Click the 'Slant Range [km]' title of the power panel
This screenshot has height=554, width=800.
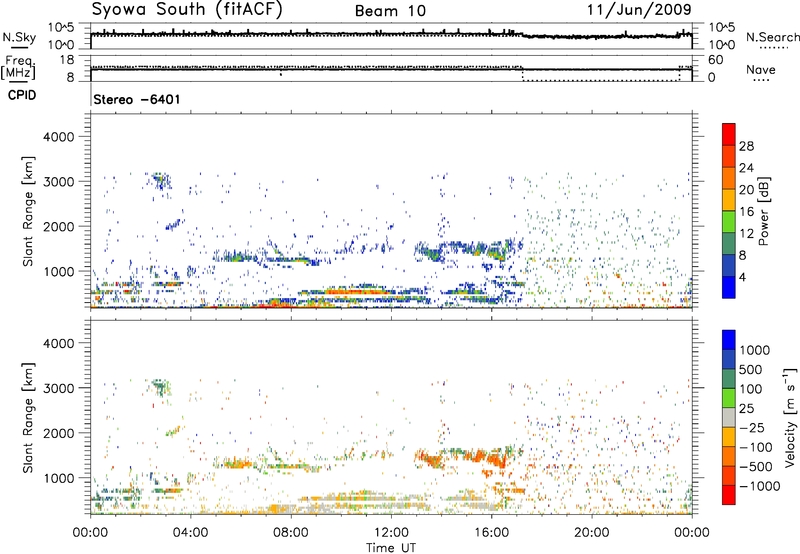28,211
